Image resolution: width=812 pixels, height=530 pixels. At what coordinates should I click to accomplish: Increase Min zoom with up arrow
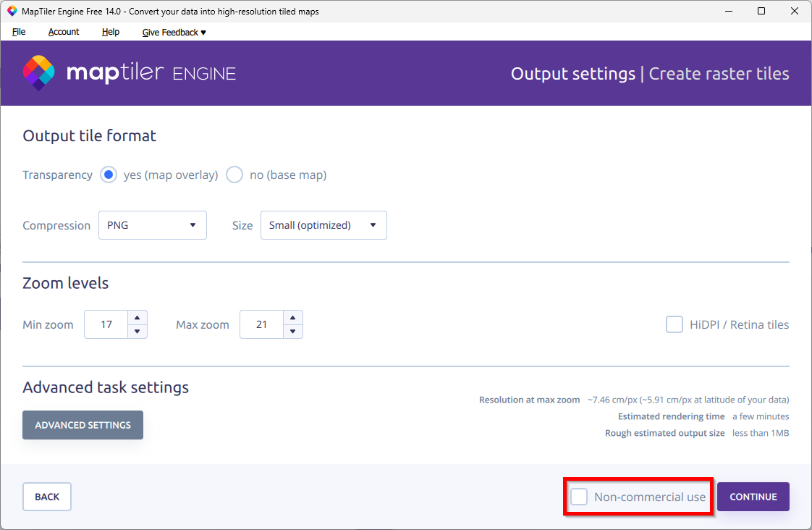[138, 318]
